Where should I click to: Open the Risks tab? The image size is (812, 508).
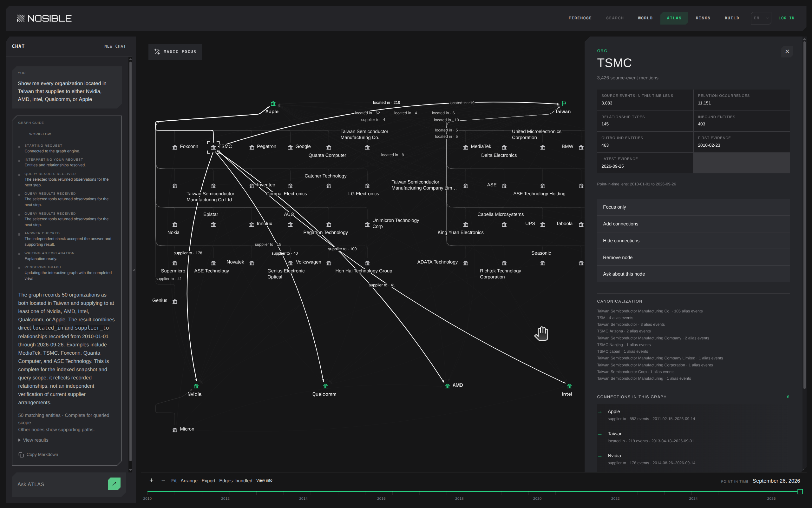point(703,18)
